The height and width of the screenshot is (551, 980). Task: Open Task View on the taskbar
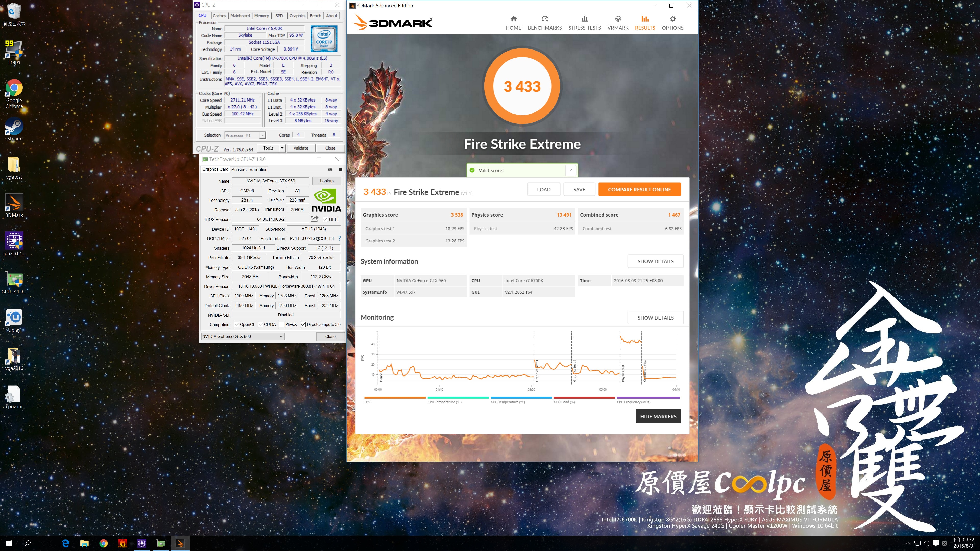(46, 543)
